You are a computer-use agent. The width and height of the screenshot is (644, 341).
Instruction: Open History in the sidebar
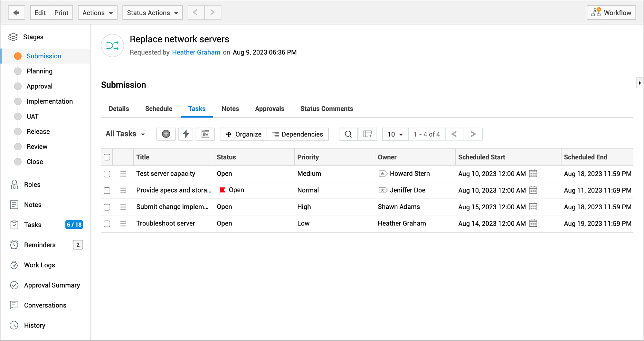coord(34,325)
